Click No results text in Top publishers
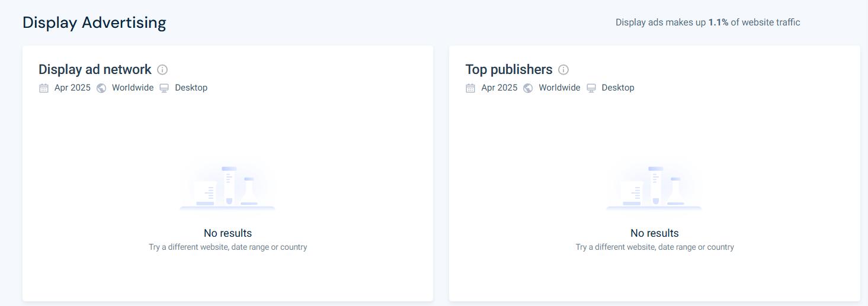This screenshot has height=306, width=868. coord(655,233)
